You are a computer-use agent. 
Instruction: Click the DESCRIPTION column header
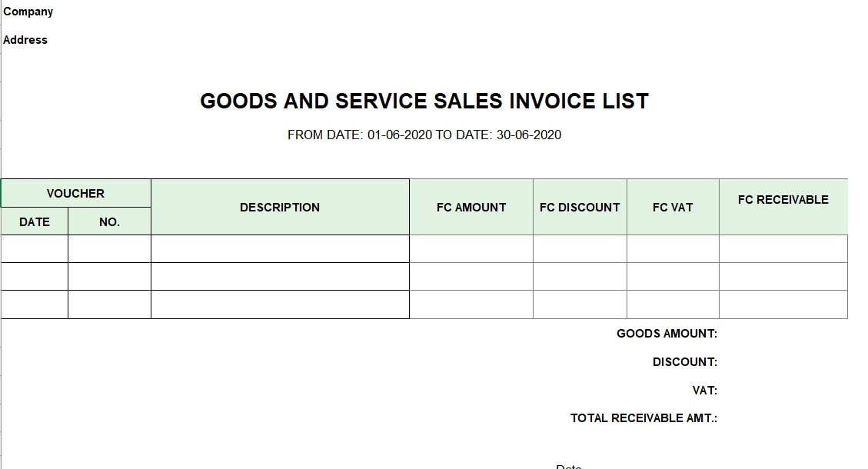point(280,207)
